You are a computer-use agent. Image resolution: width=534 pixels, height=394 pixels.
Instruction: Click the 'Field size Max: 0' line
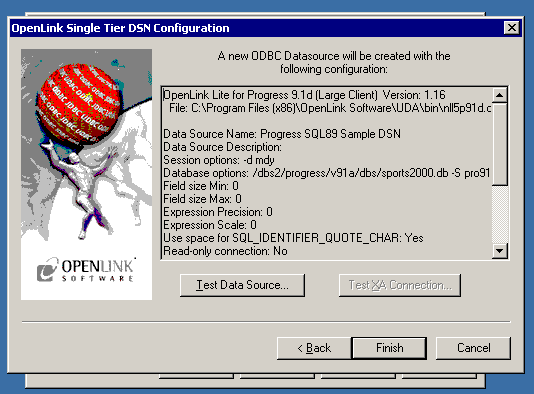point(202,199)
